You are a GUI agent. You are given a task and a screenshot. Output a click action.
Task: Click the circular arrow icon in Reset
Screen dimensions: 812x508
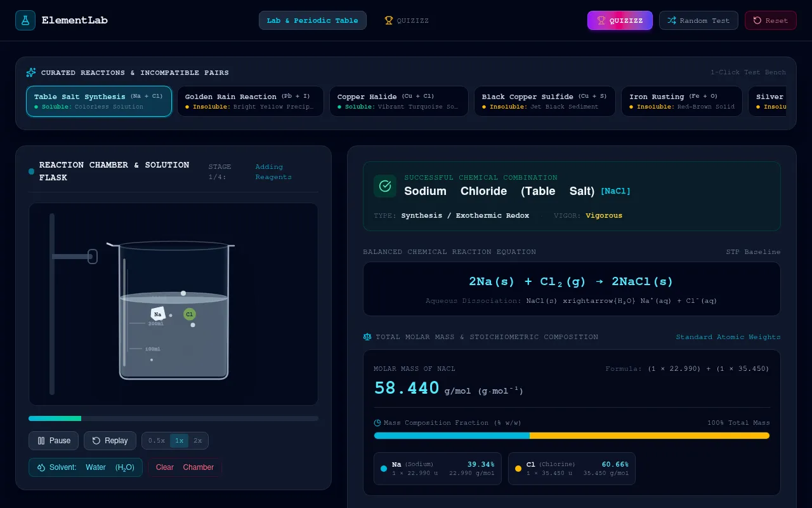click(757, 20)
